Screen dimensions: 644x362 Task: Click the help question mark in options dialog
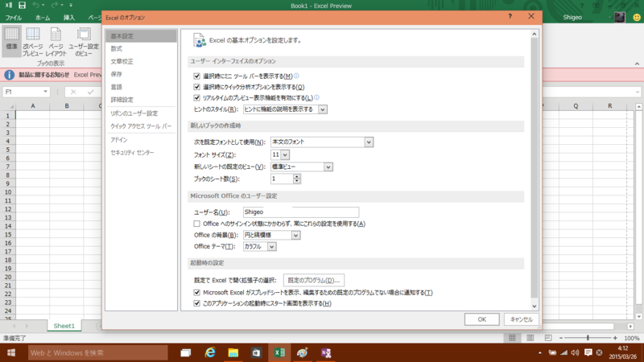510,16
